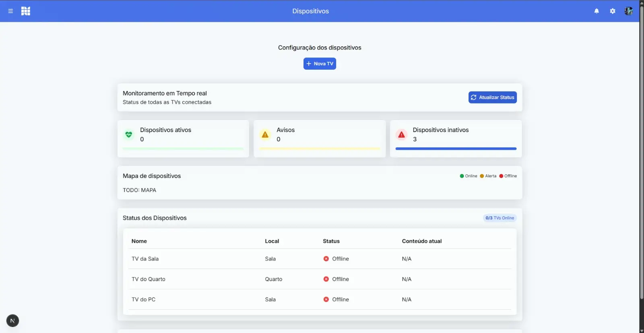Click the app grid logo icon
The height and width of the screenshot is (333, 644).
[x=26, y=11]
